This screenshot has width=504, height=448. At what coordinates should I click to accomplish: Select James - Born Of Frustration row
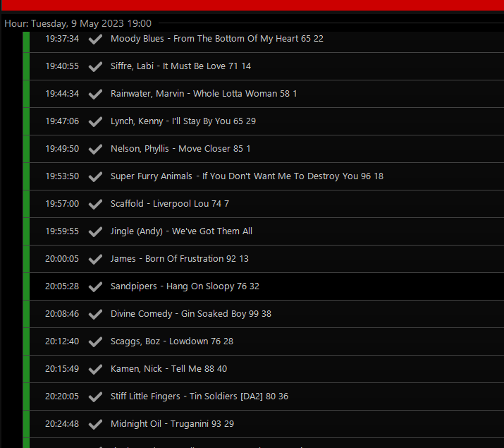pos(264,259)
